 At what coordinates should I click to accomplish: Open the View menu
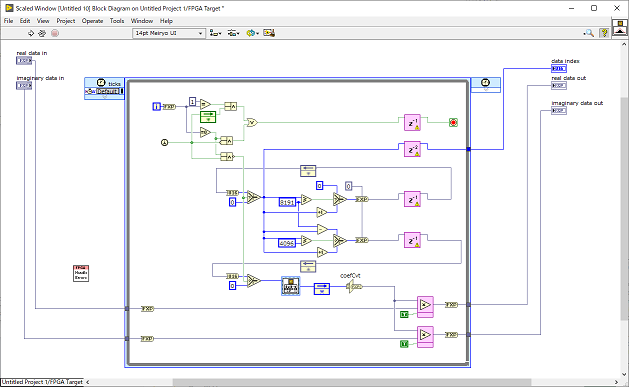click(43, 21)
